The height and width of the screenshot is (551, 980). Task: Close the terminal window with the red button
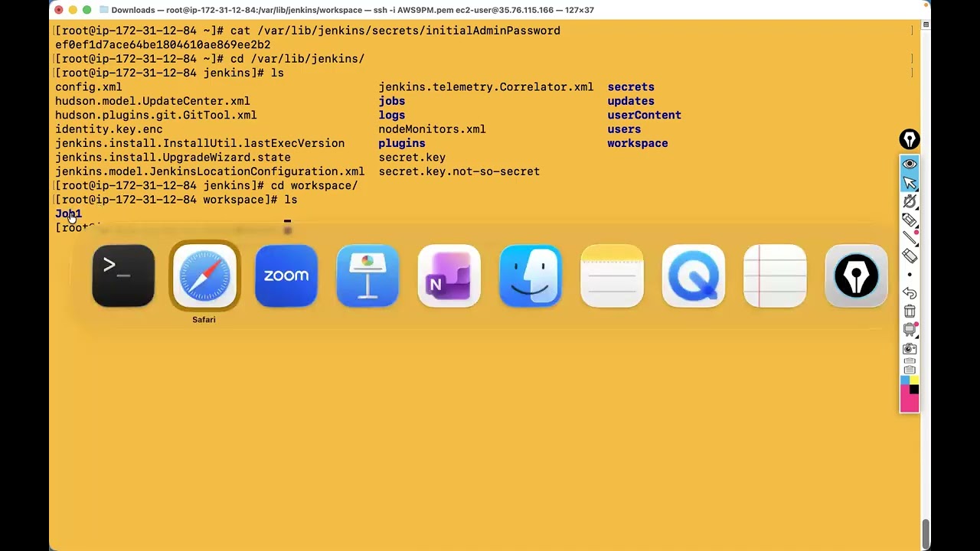(59, 10)
